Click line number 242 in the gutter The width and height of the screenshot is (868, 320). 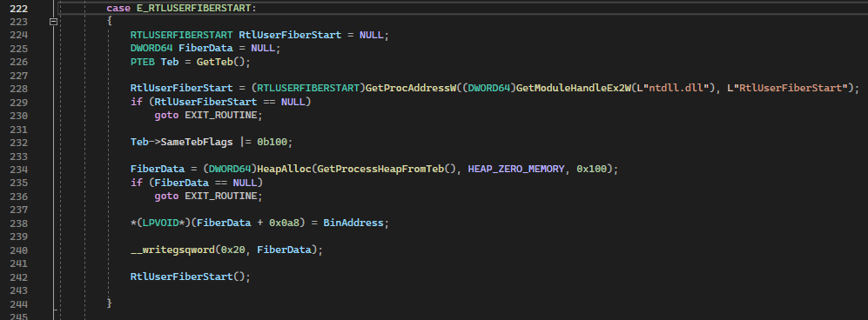[x=18, y=277]
